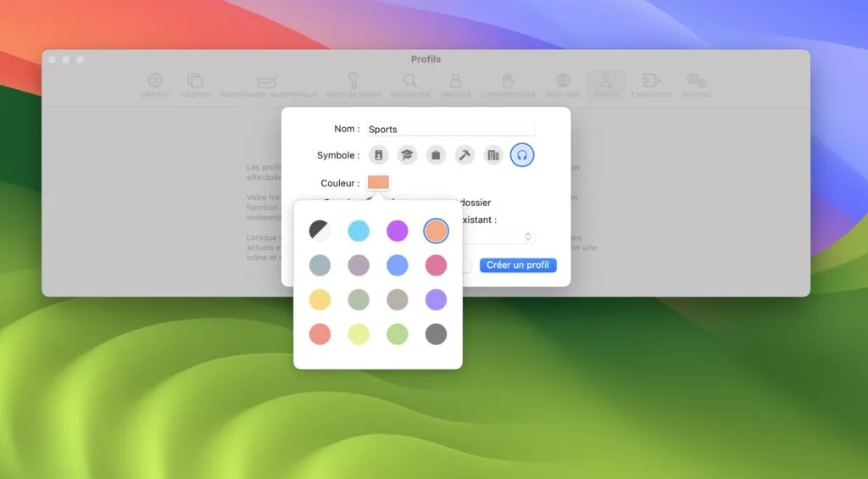Pick the salmon red color swatch
The width and height of the screenshot is (868, 479).
320,334
